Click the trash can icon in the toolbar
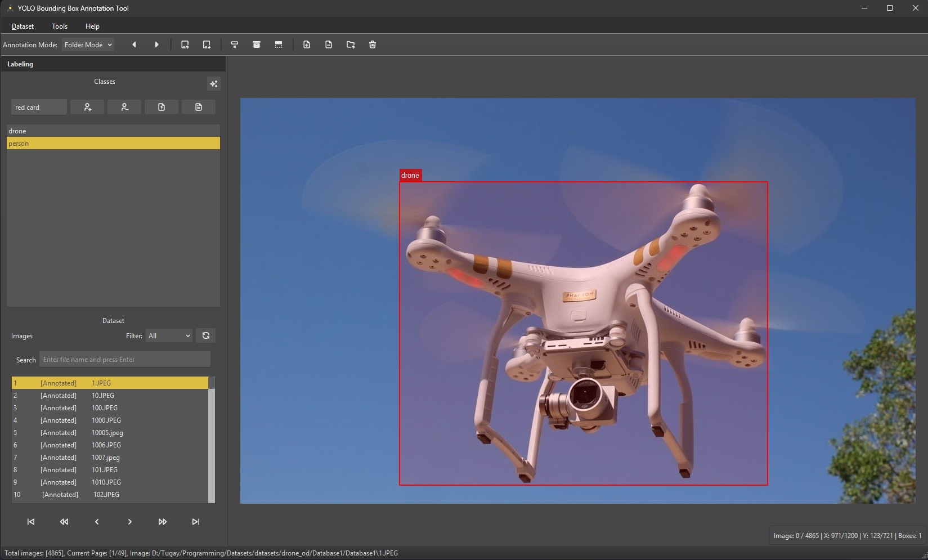928x560 pixels. click(x=373, y=44)
